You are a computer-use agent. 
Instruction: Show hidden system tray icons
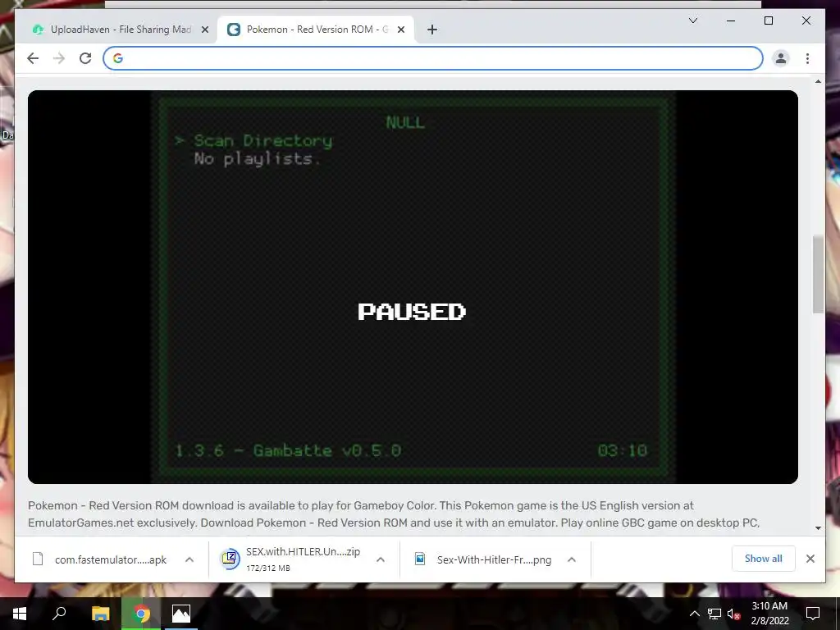pos(694,614)
